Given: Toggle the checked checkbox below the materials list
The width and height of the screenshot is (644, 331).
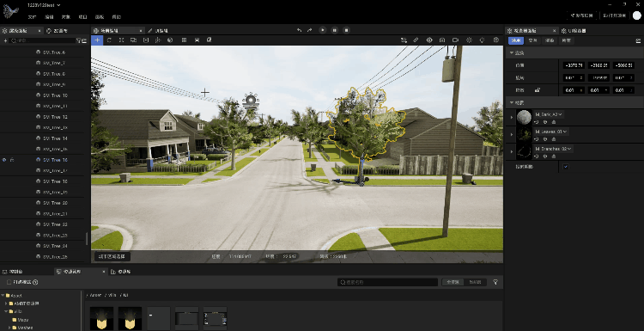Looking at the screenshot, I should click(x=566, y=167).
